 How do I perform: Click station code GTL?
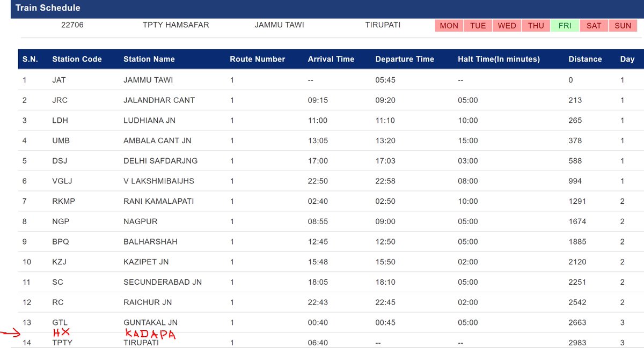tap(59, 323)
